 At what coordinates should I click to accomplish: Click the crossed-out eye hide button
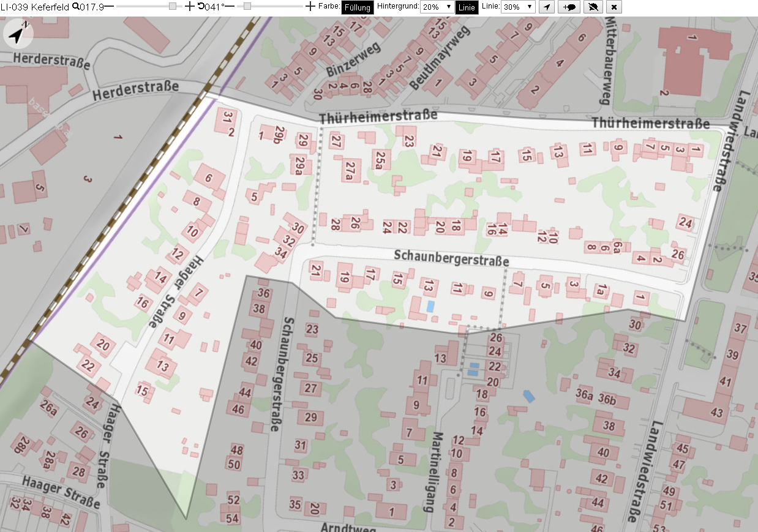593,7
